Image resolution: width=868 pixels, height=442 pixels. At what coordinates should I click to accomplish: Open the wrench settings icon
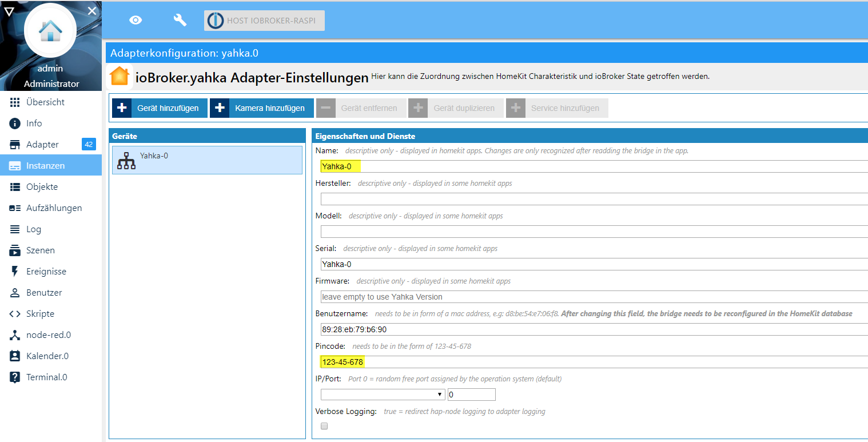click(x=180, y=21)
